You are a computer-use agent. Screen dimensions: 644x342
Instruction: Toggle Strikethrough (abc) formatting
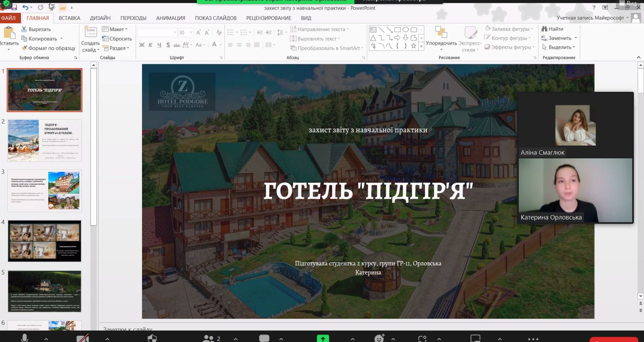click(177, 45)
